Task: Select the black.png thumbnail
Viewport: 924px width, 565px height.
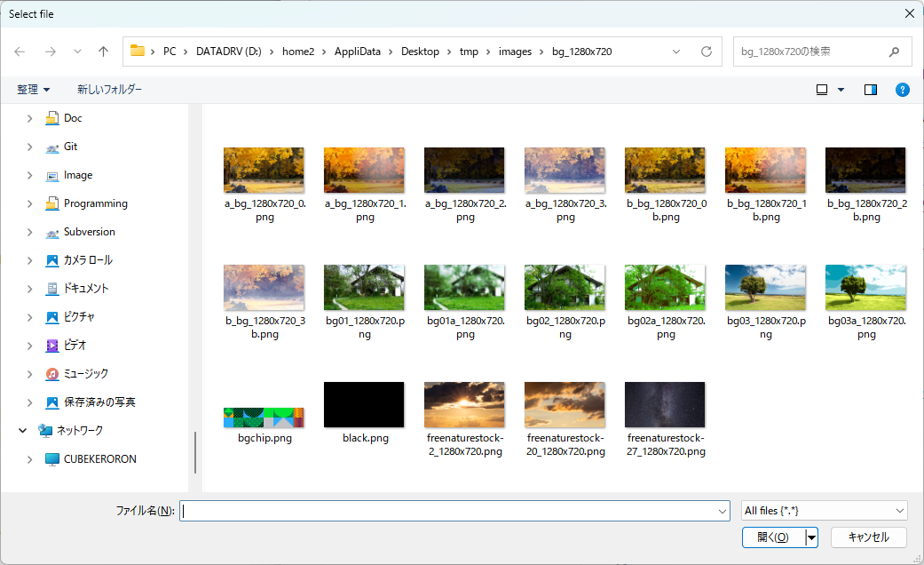Action: pos(364,405)
